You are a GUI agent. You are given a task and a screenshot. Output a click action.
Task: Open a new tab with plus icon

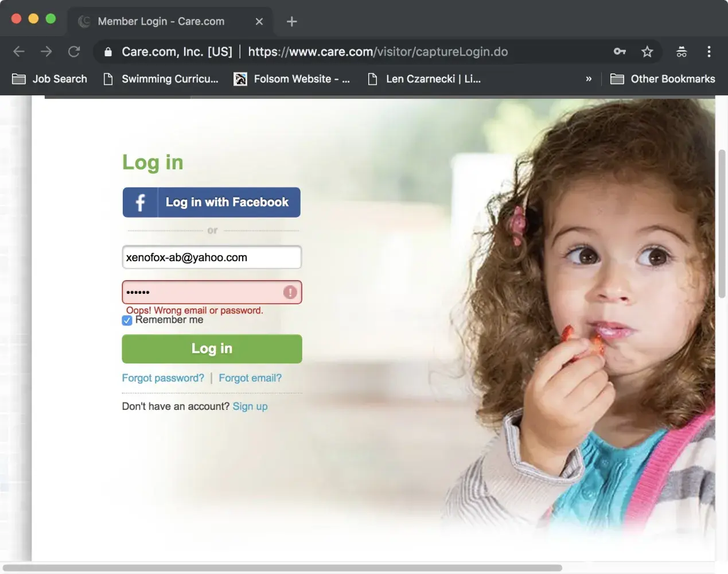tap(291, 21)
